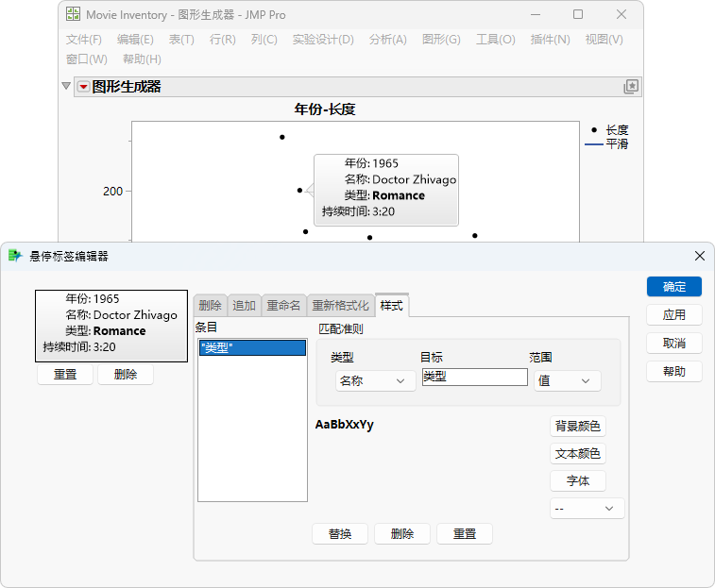Click the AaBbXxYy font sample text
Image resolution: width=715 pixels, height=588 pixels.
344,425
